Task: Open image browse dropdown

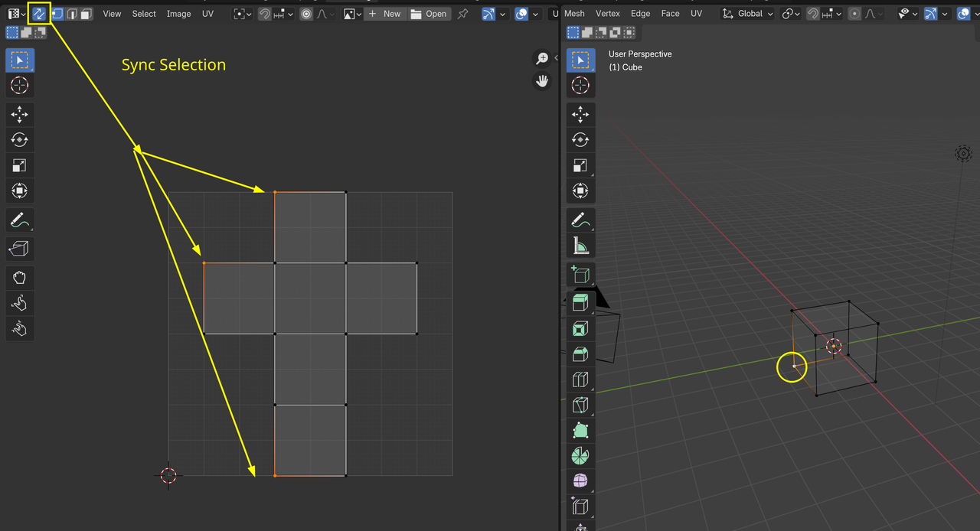Action: 352,14
